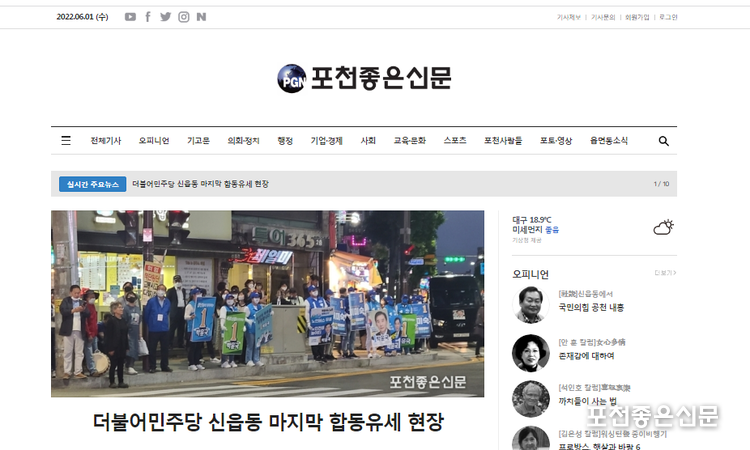Click the main campaign rally photo
Screen dimensions: 750x450
[x=267, y=304]
